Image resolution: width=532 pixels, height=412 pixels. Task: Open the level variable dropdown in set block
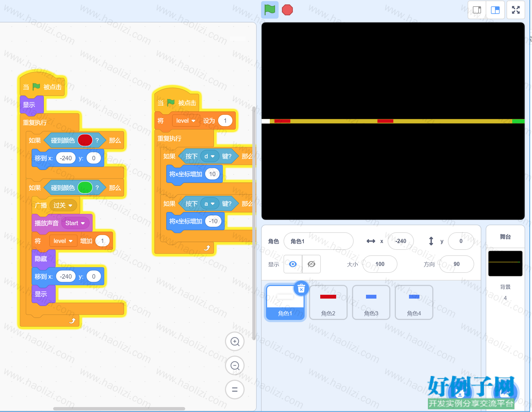coord(186,121)
